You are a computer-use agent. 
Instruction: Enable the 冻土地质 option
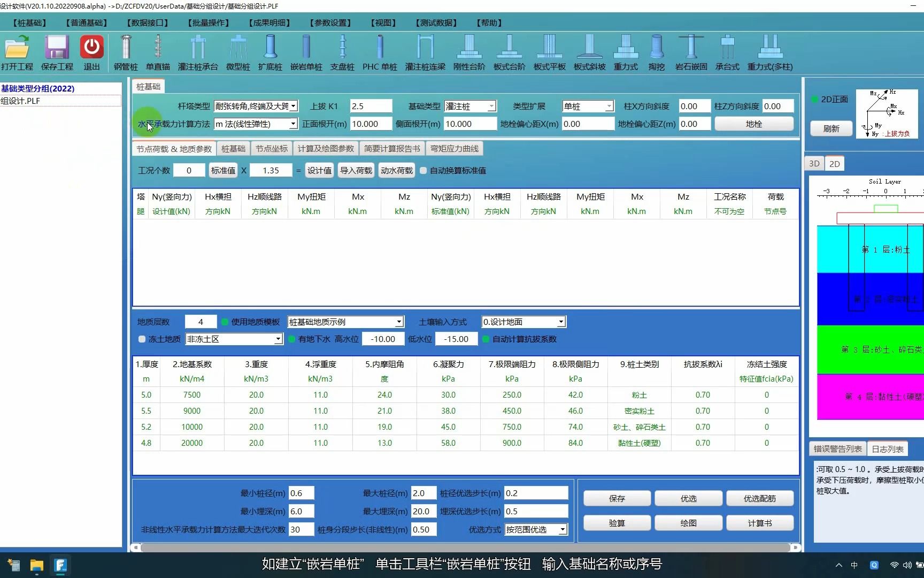(x=142, y=339)
